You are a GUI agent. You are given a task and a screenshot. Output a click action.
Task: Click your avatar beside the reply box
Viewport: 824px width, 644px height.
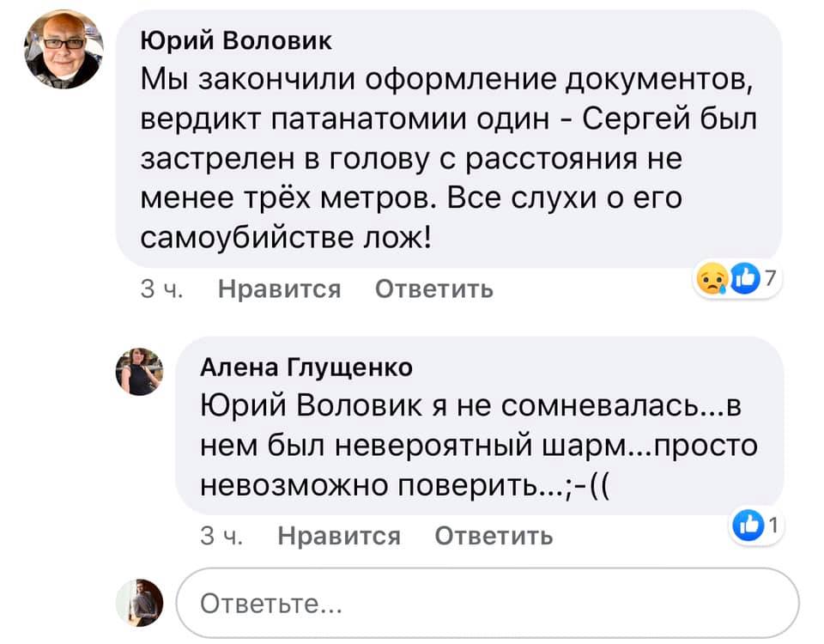[139, 603]
